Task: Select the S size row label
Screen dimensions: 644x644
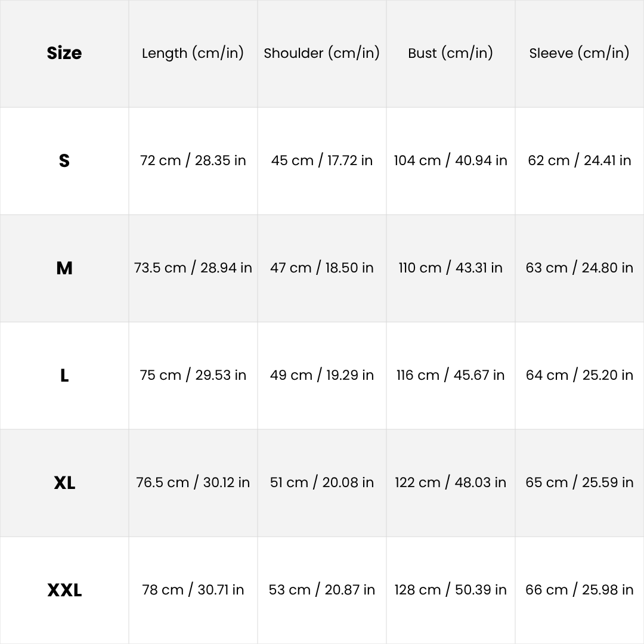Action: pos(64,160)
